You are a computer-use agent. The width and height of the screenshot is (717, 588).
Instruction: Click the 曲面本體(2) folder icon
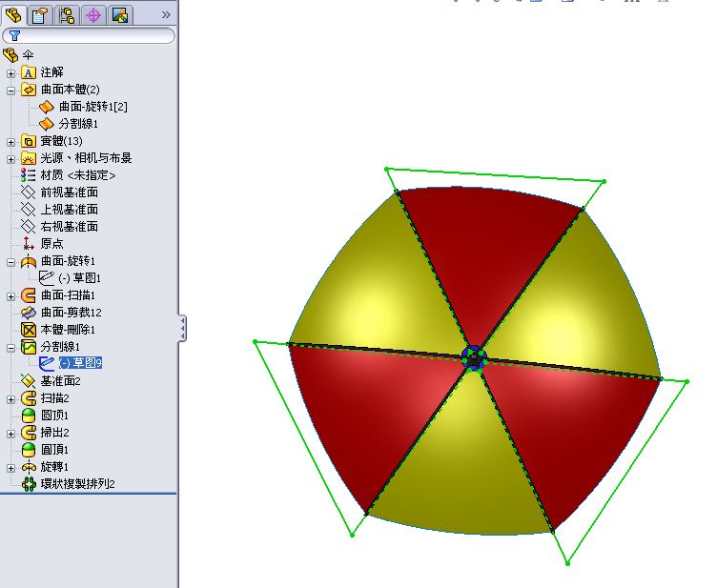pos(29,90)
